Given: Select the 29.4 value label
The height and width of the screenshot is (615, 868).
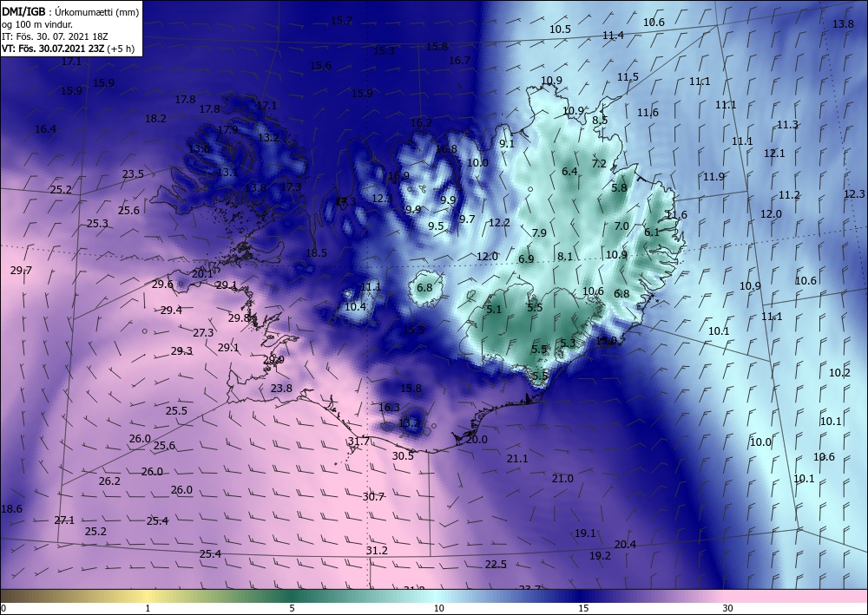Looking at the screenshot, I should pos(171,311).
